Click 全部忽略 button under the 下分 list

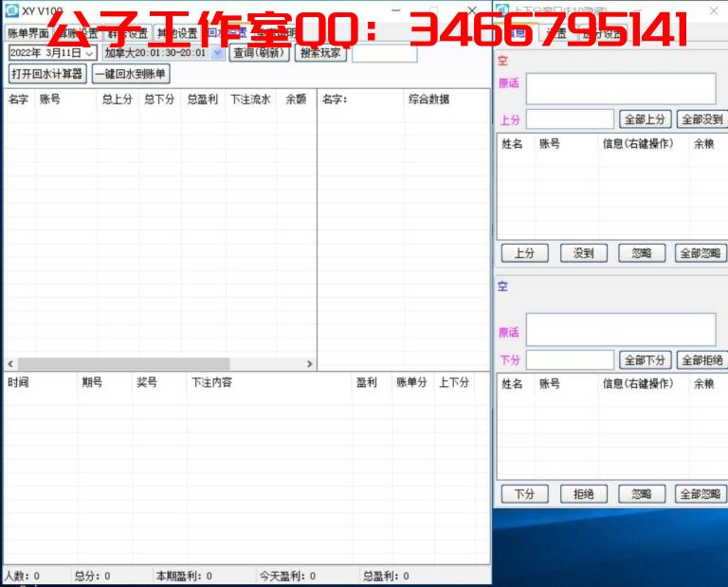(x=701, y=494)
